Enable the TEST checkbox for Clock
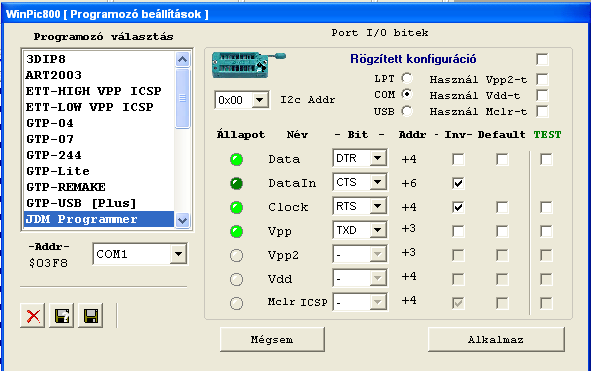This screenshot has height=371, width=591. 546,207
